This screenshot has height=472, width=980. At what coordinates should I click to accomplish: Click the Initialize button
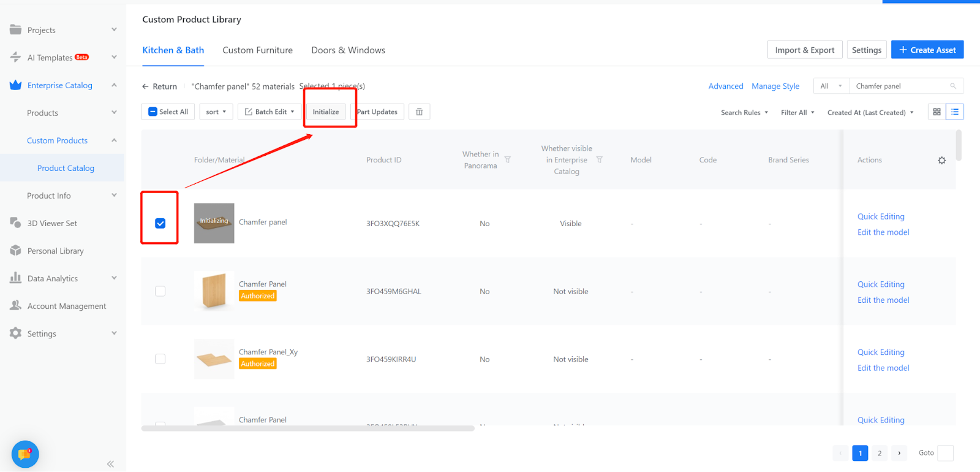(x=326, y=112)
